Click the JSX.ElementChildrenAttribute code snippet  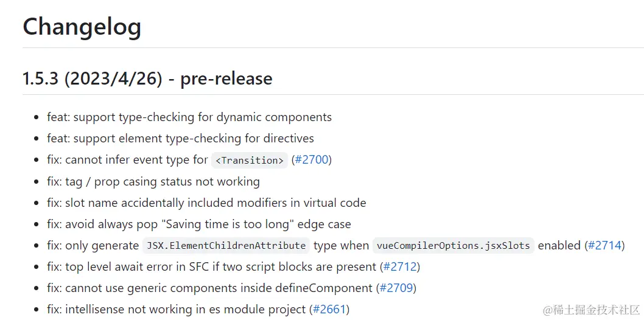(226, 246)
